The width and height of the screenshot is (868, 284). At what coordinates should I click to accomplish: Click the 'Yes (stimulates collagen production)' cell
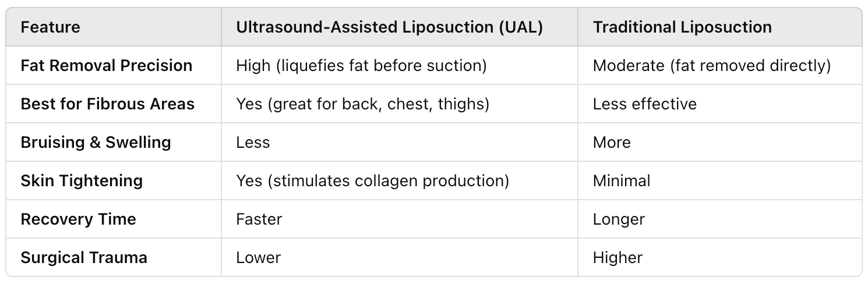[373, 180]
